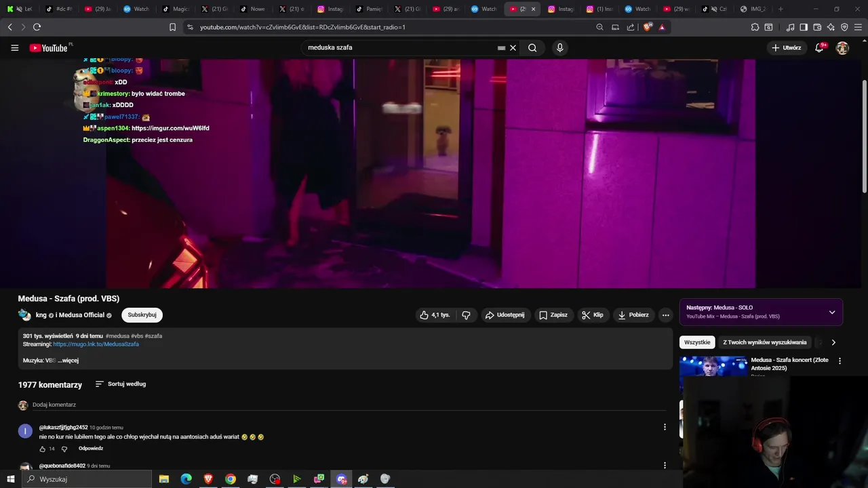Close the active YouTube tab
This screenshot has width=868, height=488.
pos(533,9)
